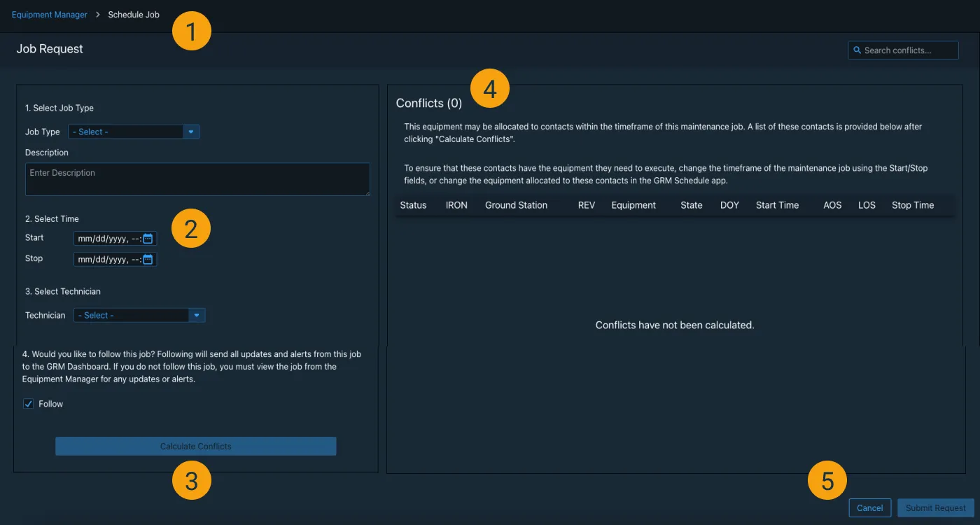Click the Cancel button
Image resolution: width=980 pixels, height=525 pixels.
tap(869, 508)
